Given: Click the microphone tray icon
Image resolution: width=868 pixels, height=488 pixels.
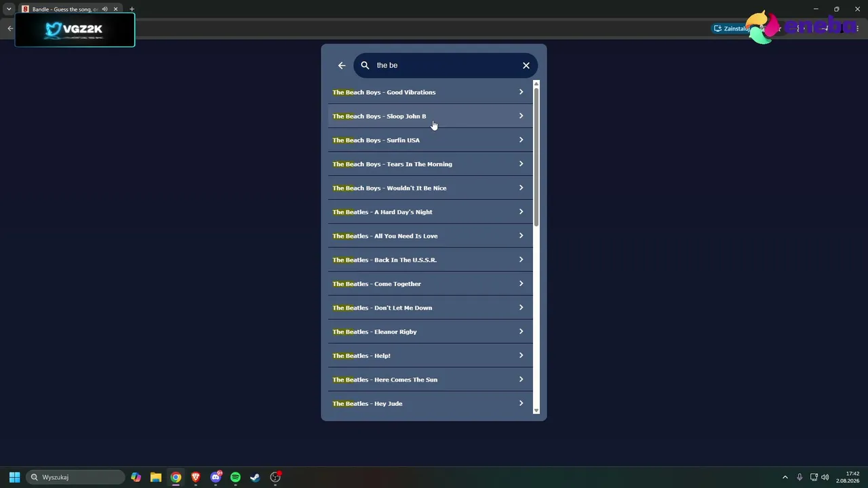Looking at the screenshot, I should [800, 477].
